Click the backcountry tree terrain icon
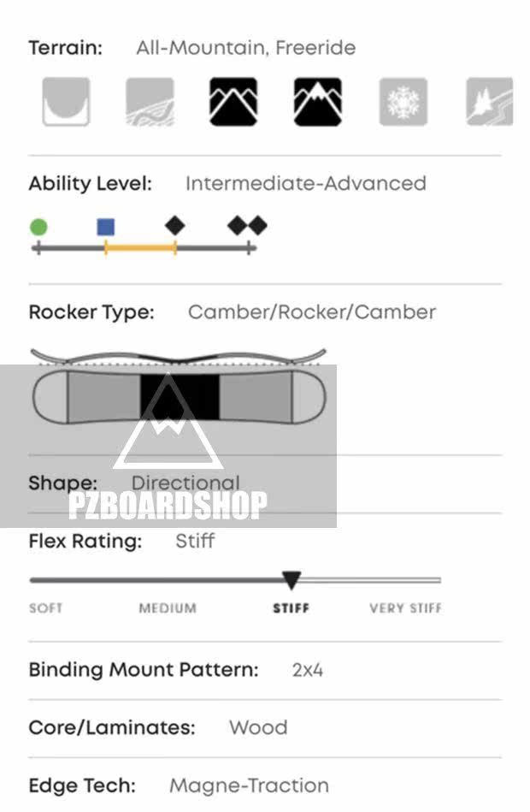The image size is (530, 812). tap(489, 102)
